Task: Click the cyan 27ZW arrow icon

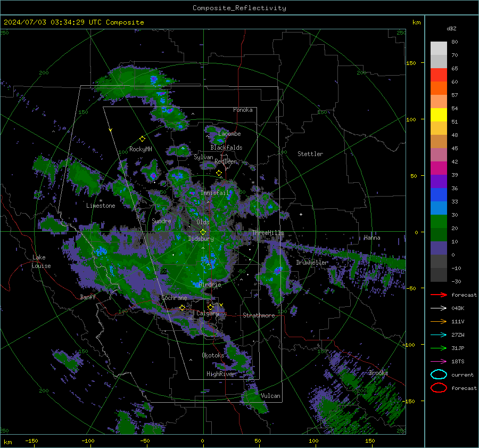Action: pyautogui.click(x=439, y=335)
